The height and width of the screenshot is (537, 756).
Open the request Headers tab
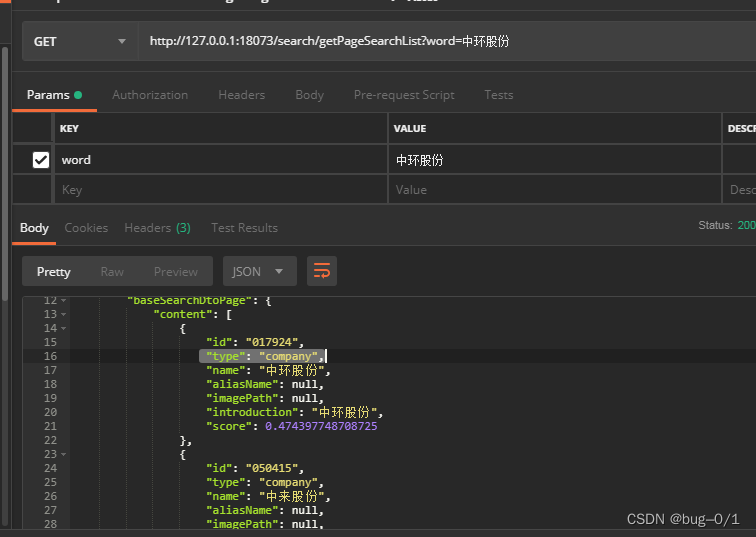[x=241, y=95]
